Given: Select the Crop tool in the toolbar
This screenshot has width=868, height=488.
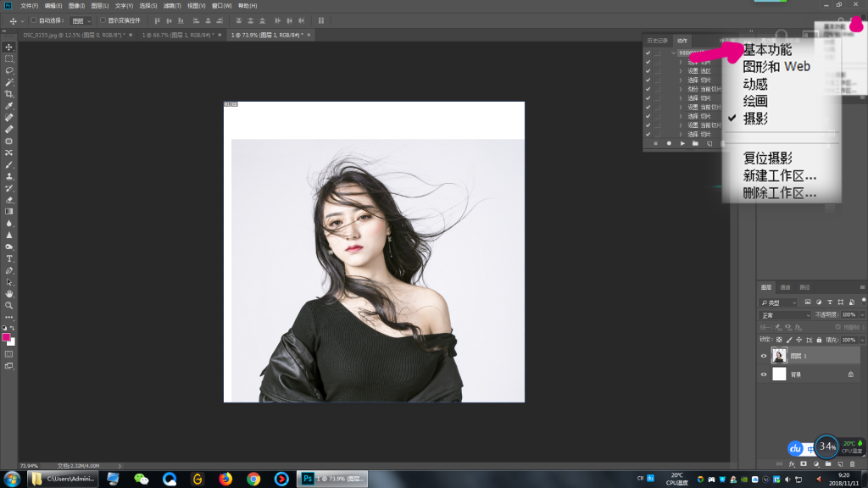Looking at the screenshot, I should pyautogui.click(x=9, y=94).
